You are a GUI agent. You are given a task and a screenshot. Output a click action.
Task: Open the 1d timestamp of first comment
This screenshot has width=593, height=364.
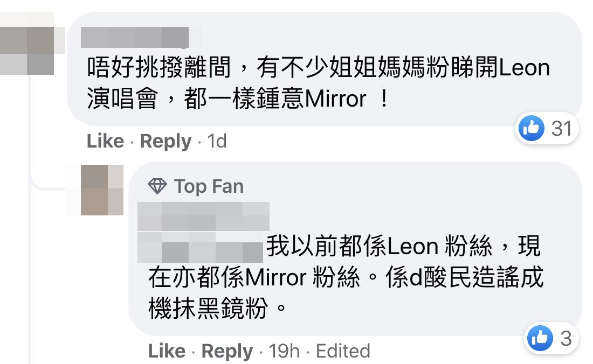217,141
